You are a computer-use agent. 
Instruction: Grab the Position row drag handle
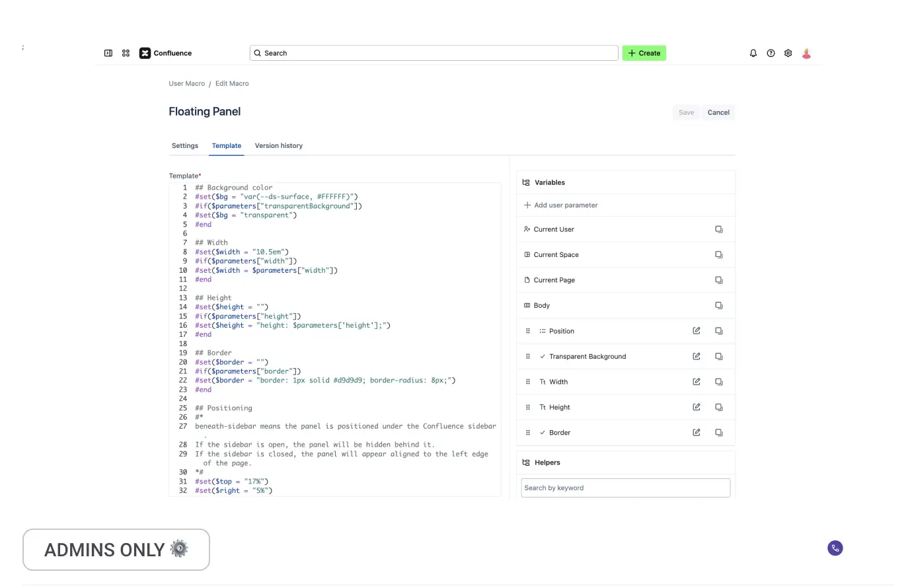coord(527,331)
